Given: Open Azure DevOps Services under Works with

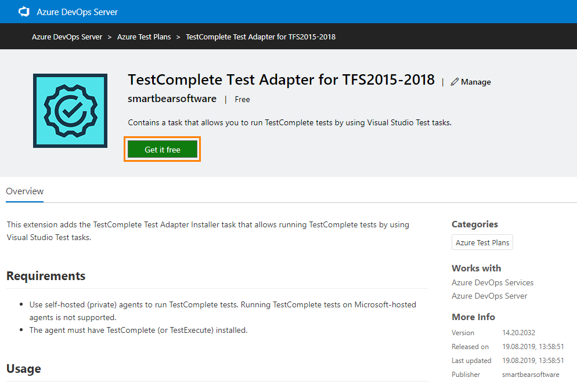Looking at the screenshot, I should point(492,282).
